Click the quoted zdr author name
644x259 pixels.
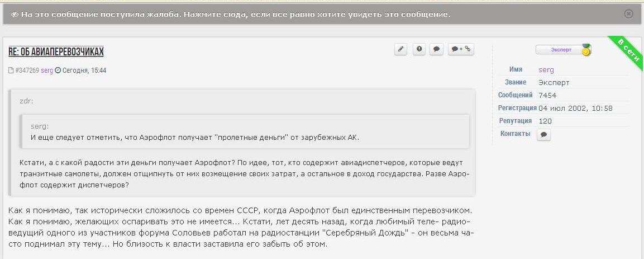26,101
